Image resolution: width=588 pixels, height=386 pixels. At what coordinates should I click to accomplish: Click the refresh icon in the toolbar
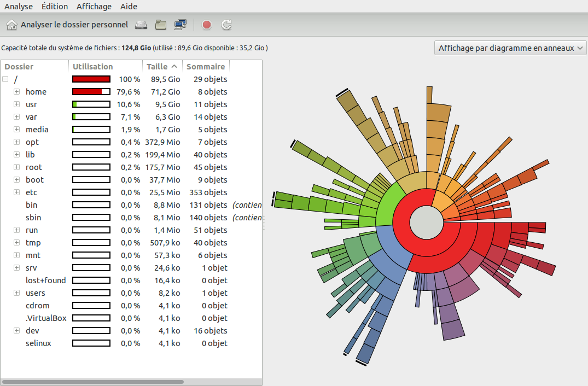coord(226,25)
